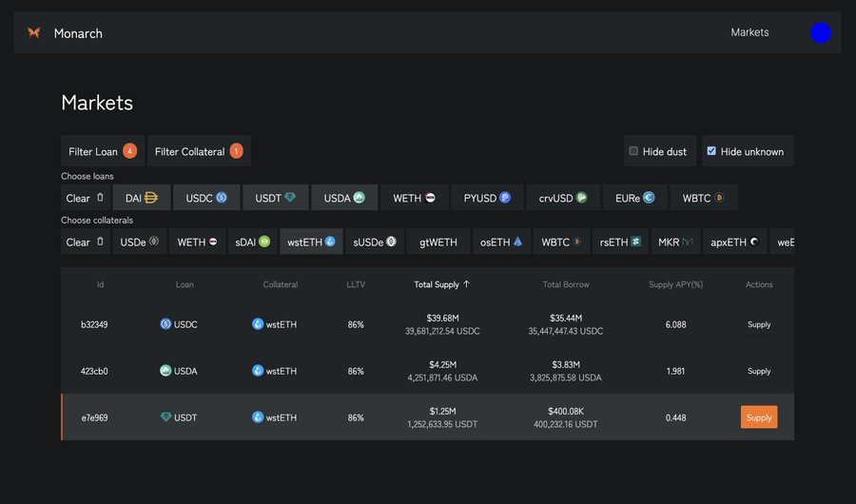Screen dimensions: 856x504
Task: Toggle the DAI loan filter chip
Action: click(142, 198)
